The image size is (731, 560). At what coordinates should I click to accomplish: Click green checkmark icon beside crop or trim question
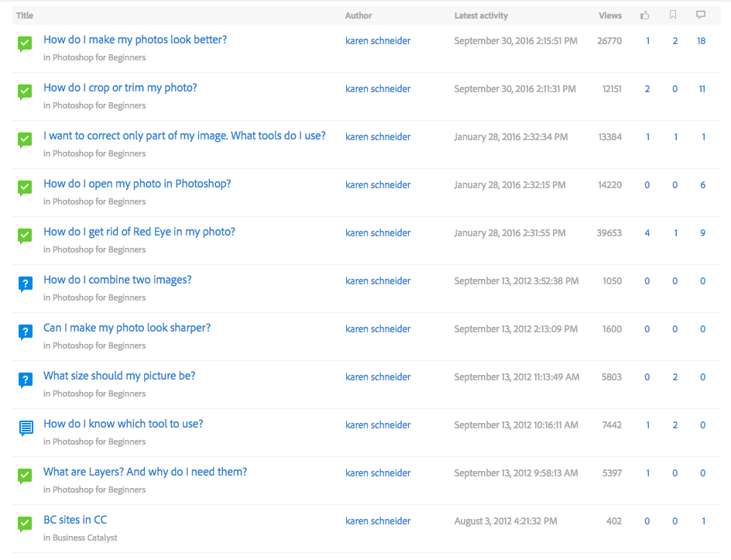pyautogui.click(x=25, y=92)
